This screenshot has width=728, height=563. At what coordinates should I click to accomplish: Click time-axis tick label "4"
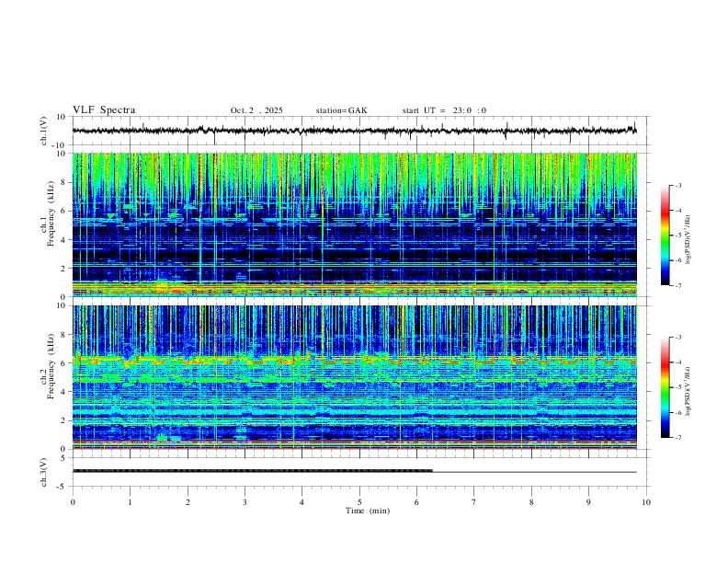(301, 502)
